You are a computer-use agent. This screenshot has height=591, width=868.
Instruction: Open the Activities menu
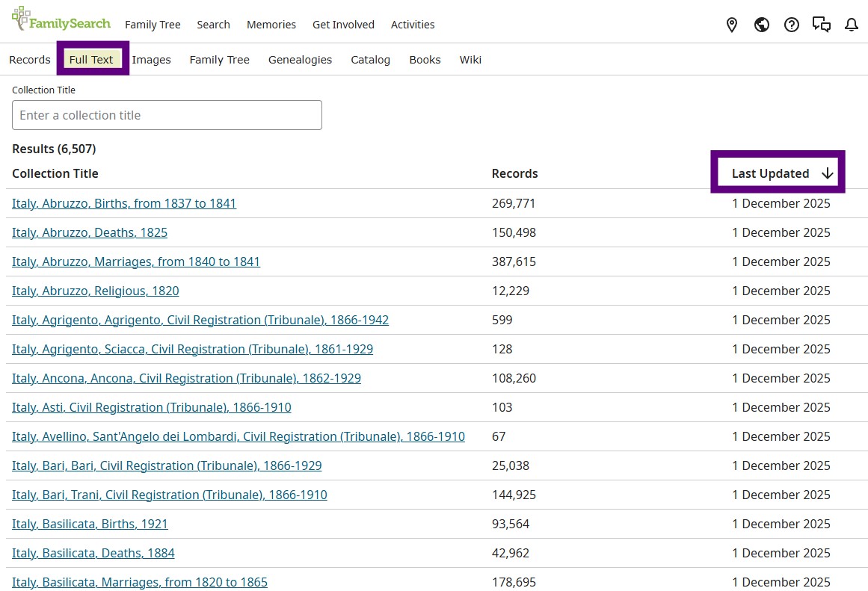413,25
